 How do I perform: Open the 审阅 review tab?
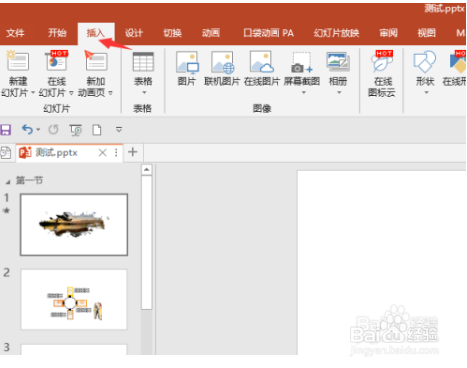point(388,33)
